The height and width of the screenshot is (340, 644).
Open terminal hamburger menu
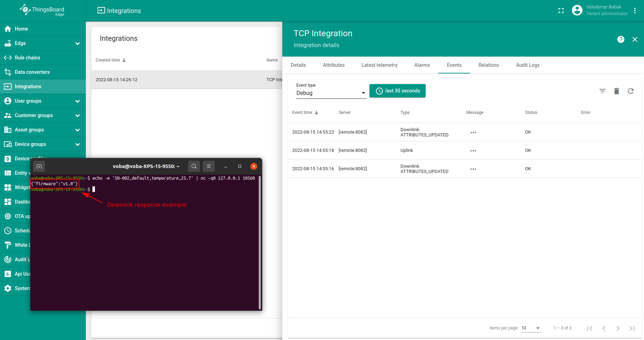pyautogui.click(x=209, y=166)
